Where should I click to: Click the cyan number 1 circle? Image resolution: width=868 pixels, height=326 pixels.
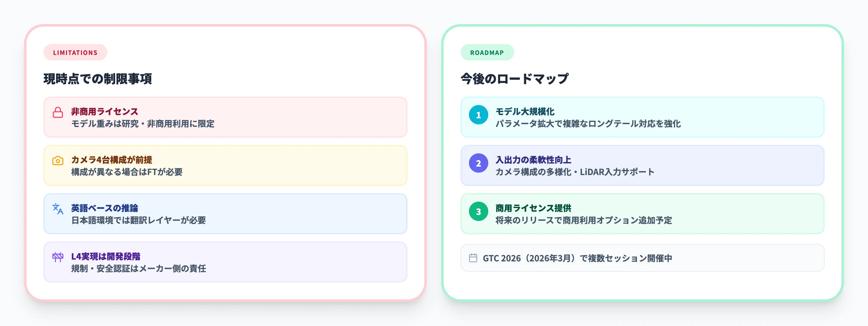point(479,115)
